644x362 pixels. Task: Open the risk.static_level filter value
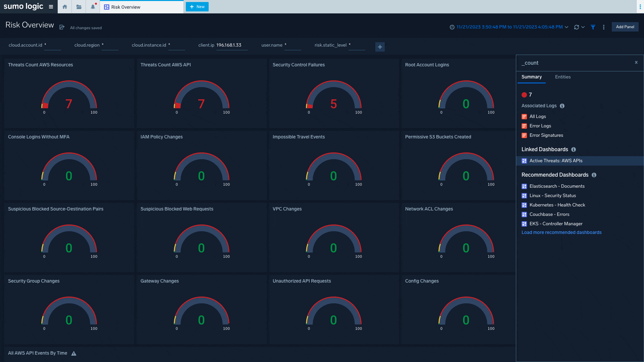click(x=357, y=45)
